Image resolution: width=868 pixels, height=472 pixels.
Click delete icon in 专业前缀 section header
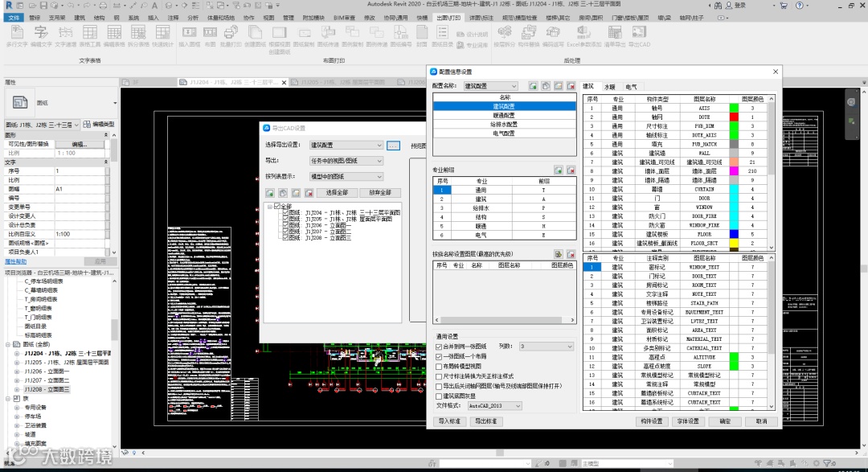pyautogui.click(x=571, y=170)
